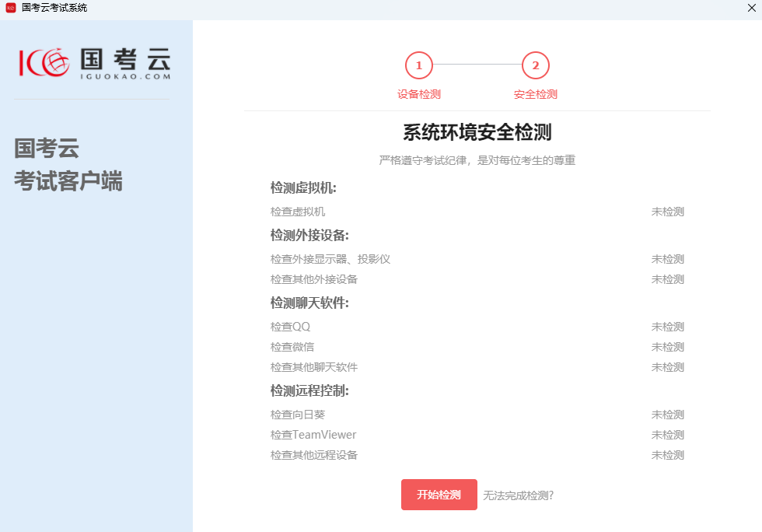Click the 检查其他远程设备 item

point(314,455)
